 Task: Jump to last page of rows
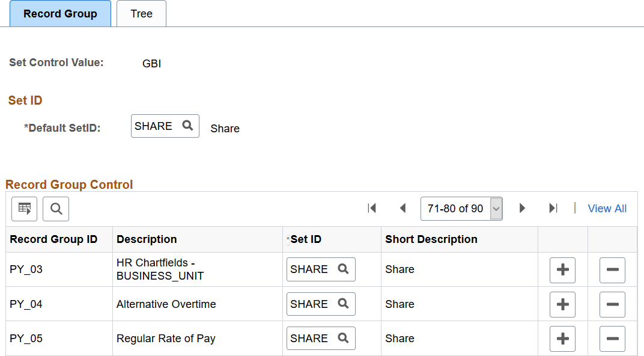coord(553,209)
